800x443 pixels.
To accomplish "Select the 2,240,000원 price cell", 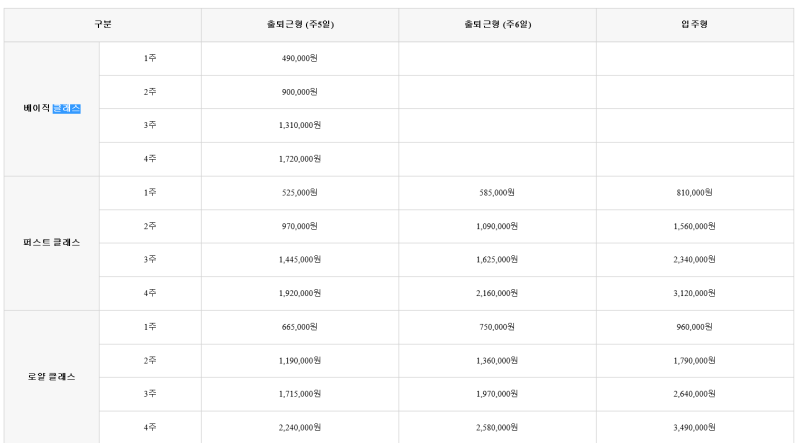I will pyautogui.click(x=299, y=427).
